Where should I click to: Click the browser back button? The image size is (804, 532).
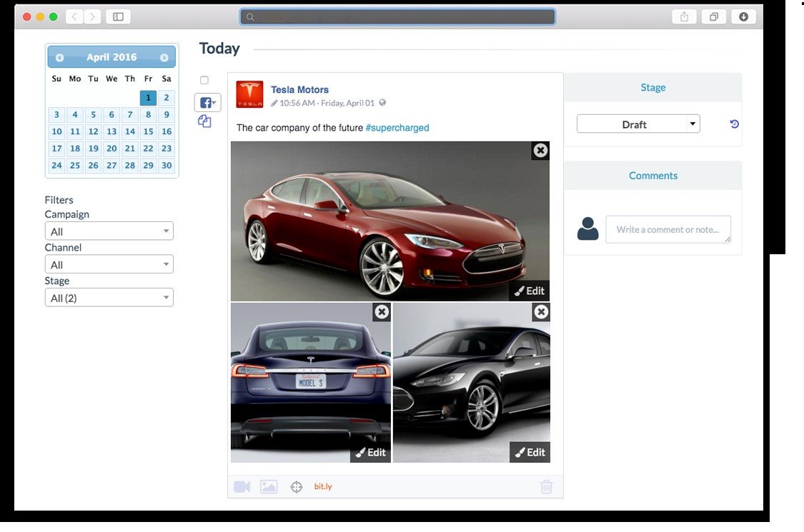click(74, 16)
